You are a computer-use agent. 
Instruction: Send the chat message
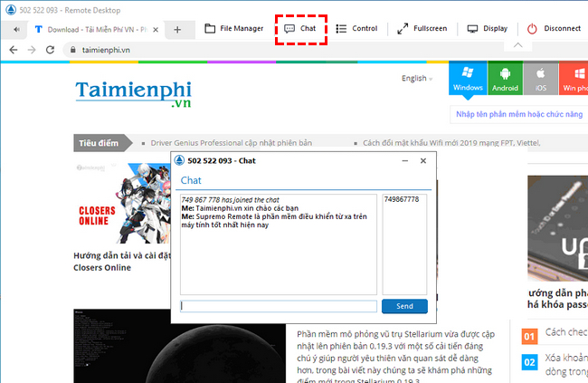(x=404, y=306)
